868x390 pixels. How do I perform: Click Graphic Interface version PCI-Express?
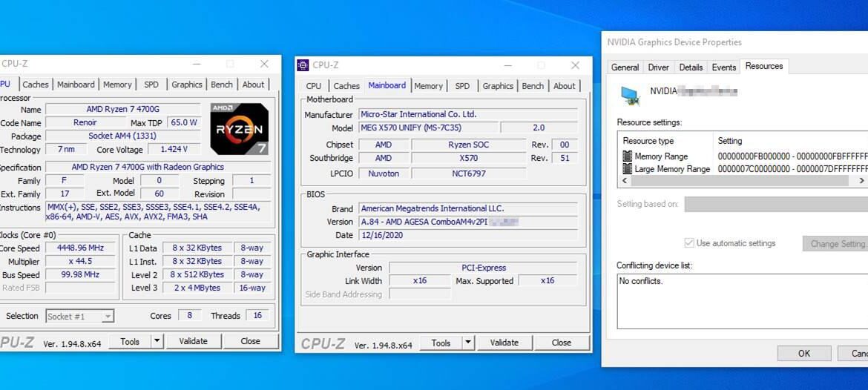(483, 268)
